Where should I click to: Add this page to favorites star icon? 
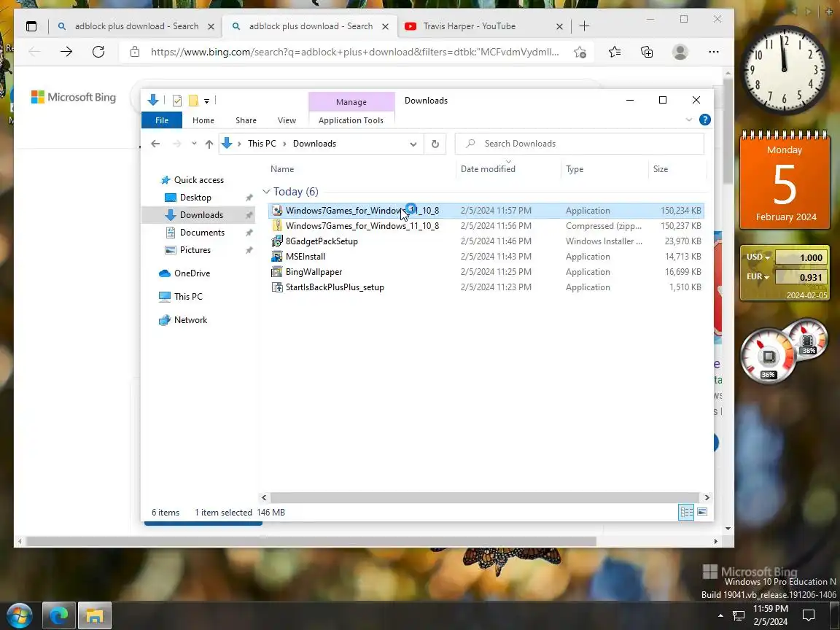pos(580,52)
